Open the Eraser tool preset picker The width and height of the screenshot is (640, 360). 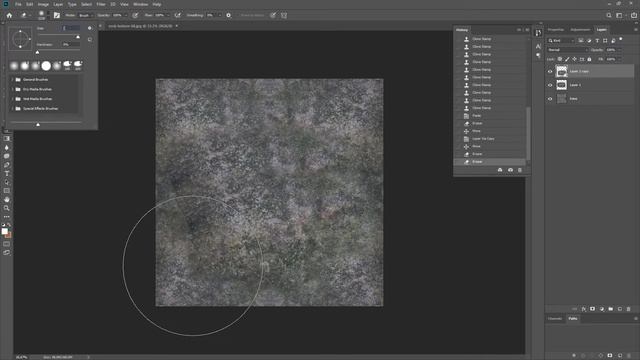coord(25,15)
